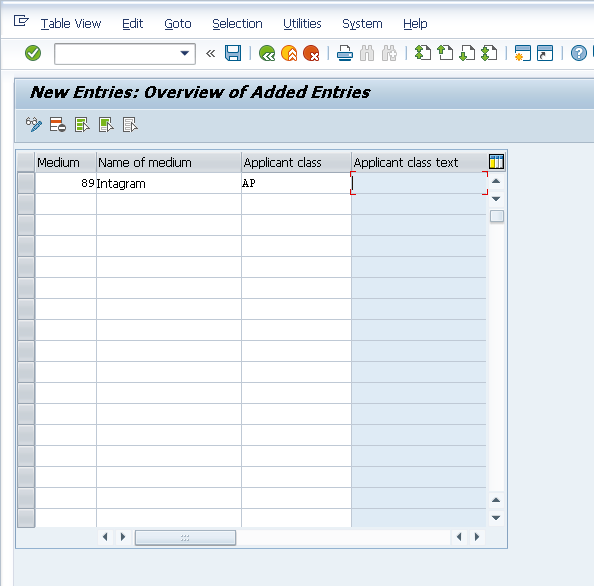594x586 pixels.
Task: Click vertical scrollbar top up arrow
Action: [x=496, y=181]
